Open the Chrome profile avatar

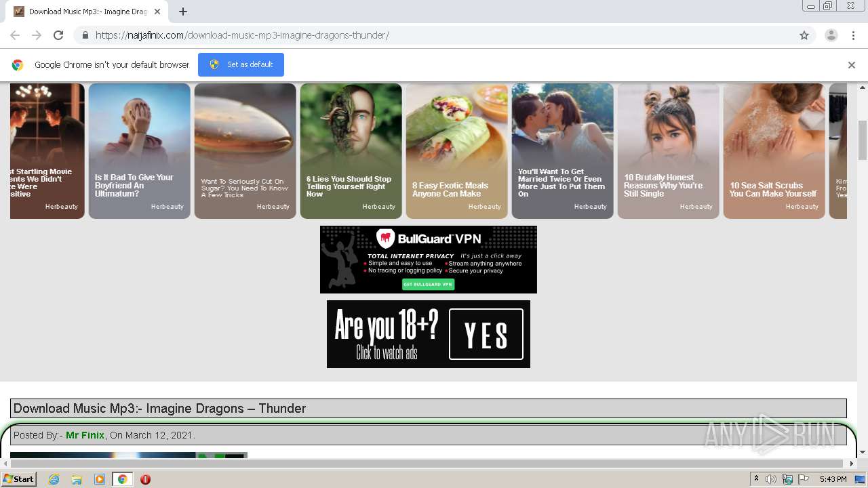click(831, 35)
